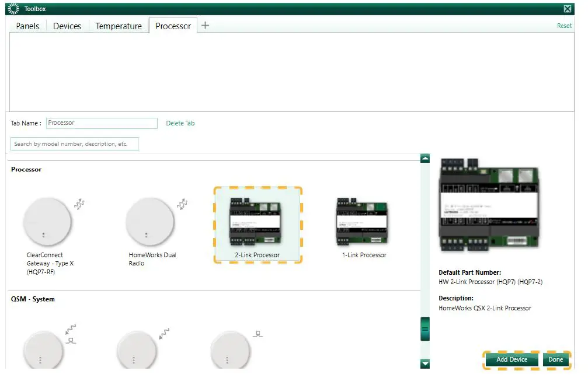588x378 pixels.
Task: Click the Done button
Action: (x=556, y=360)
